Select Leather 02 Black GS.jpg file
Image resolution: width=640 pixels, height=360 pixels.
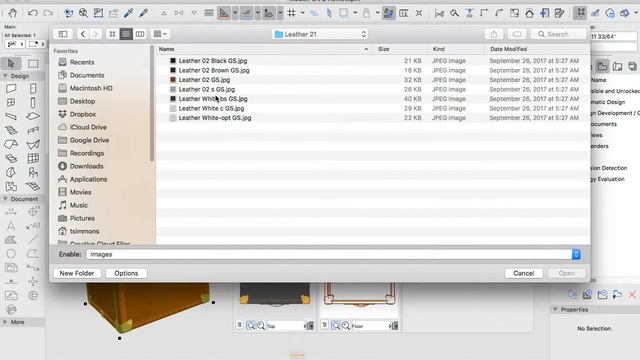[373, 61]
